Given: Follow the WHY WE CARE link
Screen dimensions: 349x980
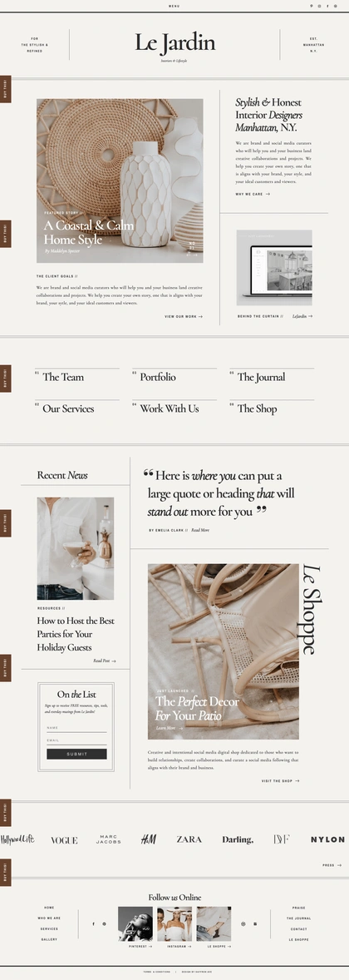Looking at the screenshot, I should 253,195.
